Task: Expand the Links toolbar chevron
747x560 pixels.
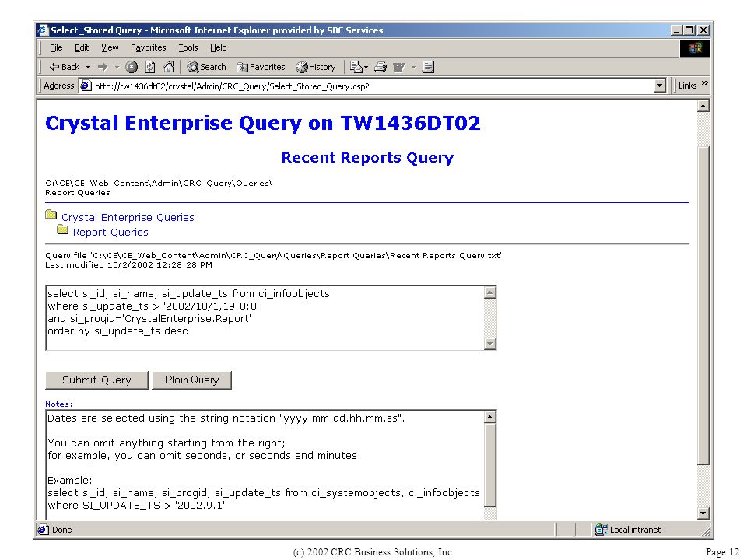Action: 705,83
